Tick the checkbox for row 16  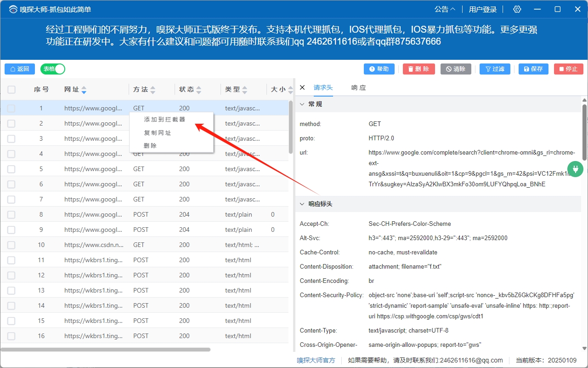[x=11, y=336]
